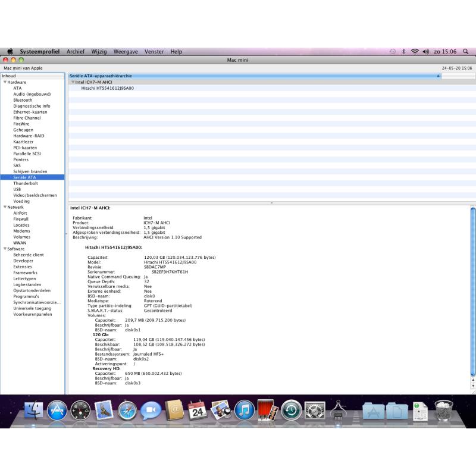
Task: Open the Time Machine status menu
Action: (393, 51)
